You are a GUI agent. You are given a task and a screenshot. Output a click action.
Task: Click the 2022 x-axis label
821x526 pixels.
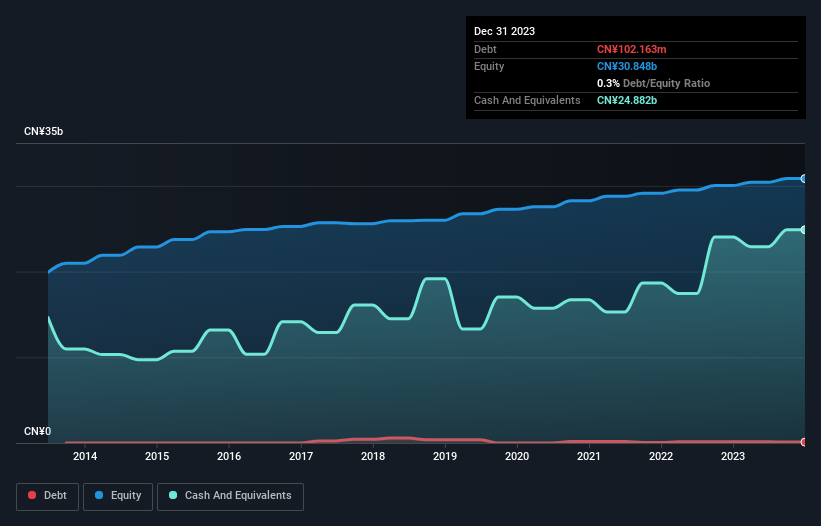pos(661,456)
